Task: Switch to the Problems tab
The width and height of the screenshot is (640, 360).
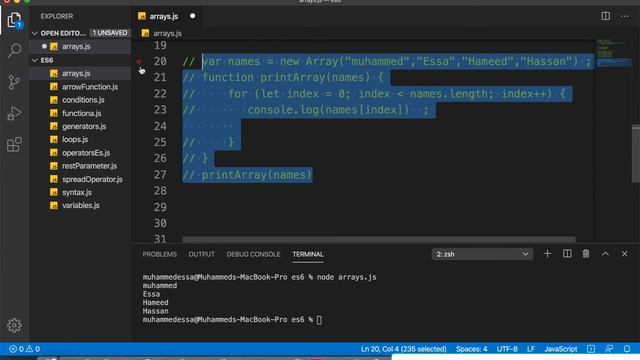Action: pyautogui.click(x=160, y=254)
